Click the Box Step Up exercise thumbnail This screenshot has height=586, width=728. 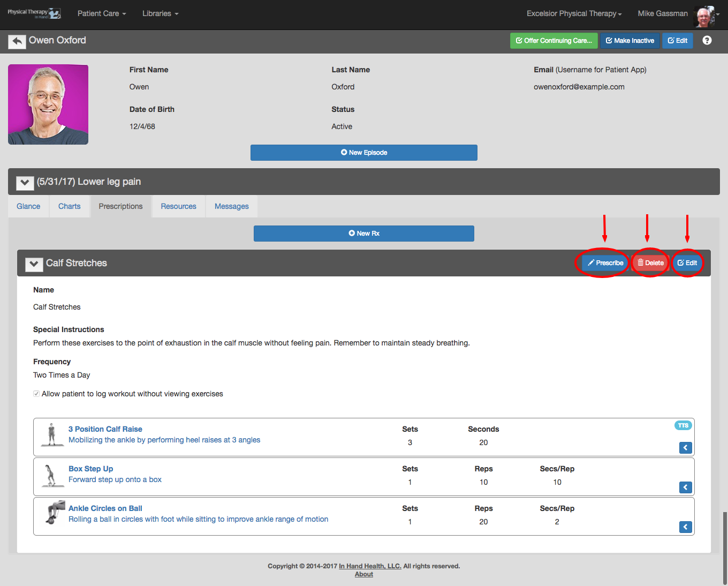tap(52, 476)
